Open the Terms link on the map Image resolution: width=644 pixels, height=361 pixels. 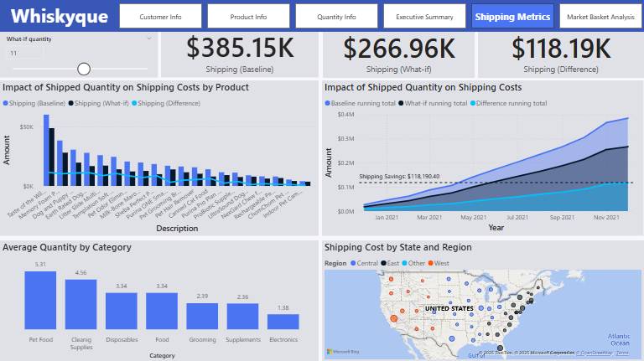pyautogui.click(x=622, y=353)
